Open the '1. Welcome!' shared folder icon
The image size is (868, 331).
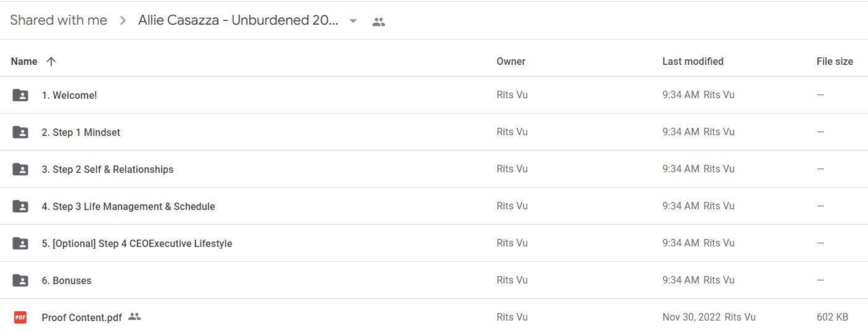coord(20,95)
